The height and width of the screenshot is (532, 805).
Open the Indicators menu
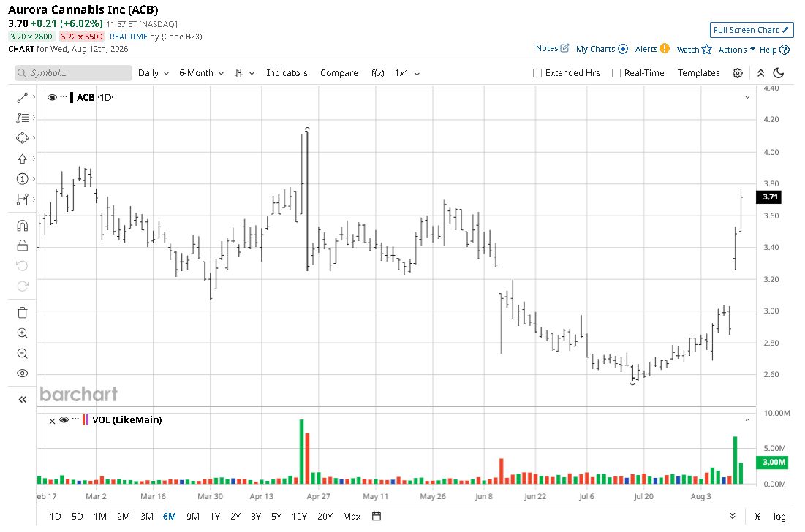click(x=287, y=73)
